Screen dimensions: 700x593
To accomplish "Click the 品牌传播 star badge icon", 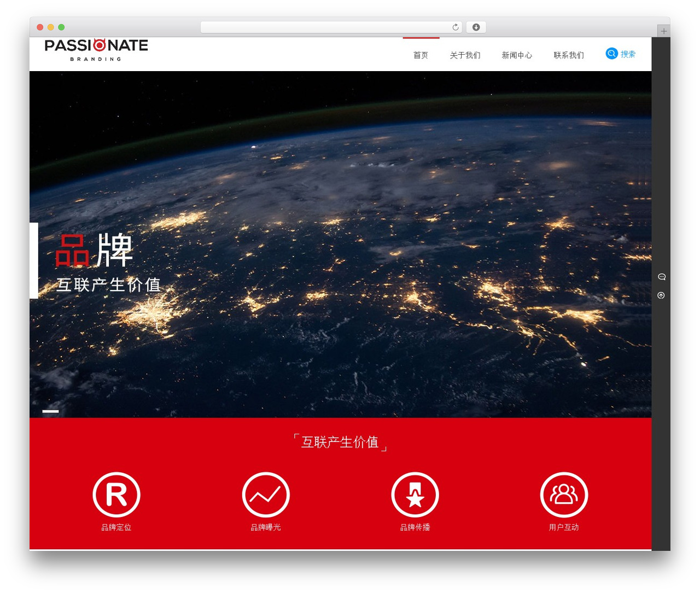I will 415,495.
